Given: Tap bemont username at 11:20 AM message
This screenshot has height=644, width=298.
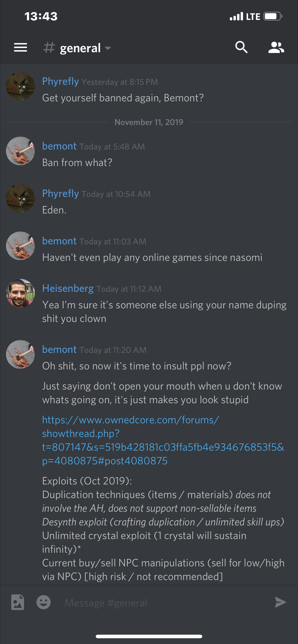Looking at the screenshot, I should (x=59, y=349).
